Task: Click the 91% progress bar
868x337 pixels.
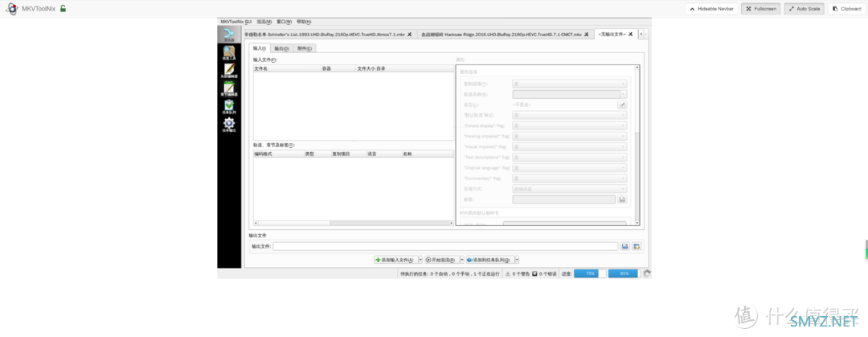Action: pos(623,273)
